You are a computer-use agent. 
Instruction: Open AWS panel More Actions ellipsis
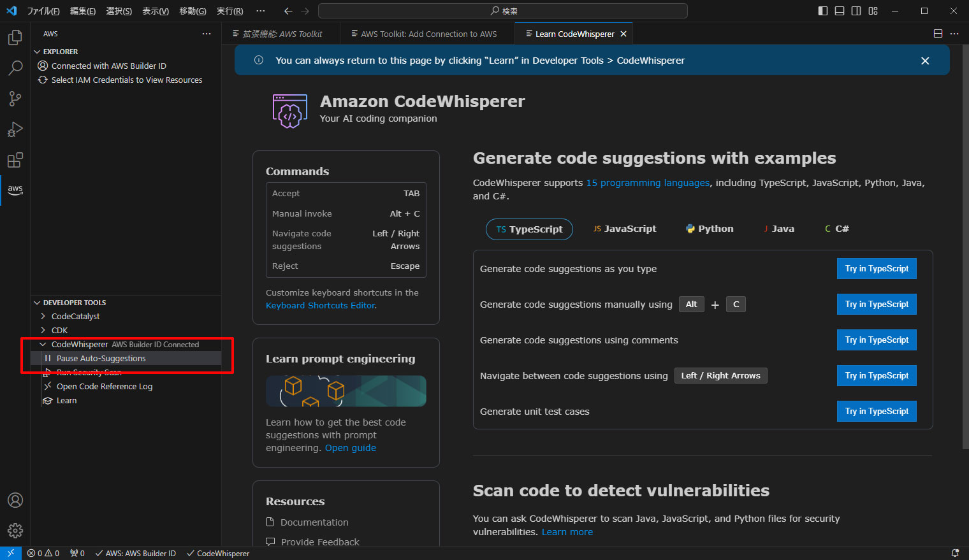pyautogui.click(x=207, y=34)
